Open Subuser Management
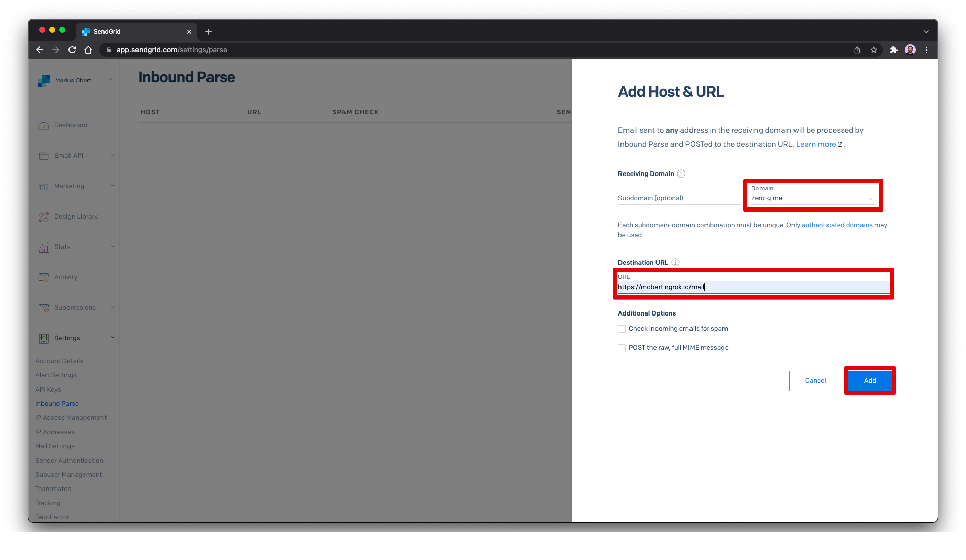 click(x=68, y=475)
